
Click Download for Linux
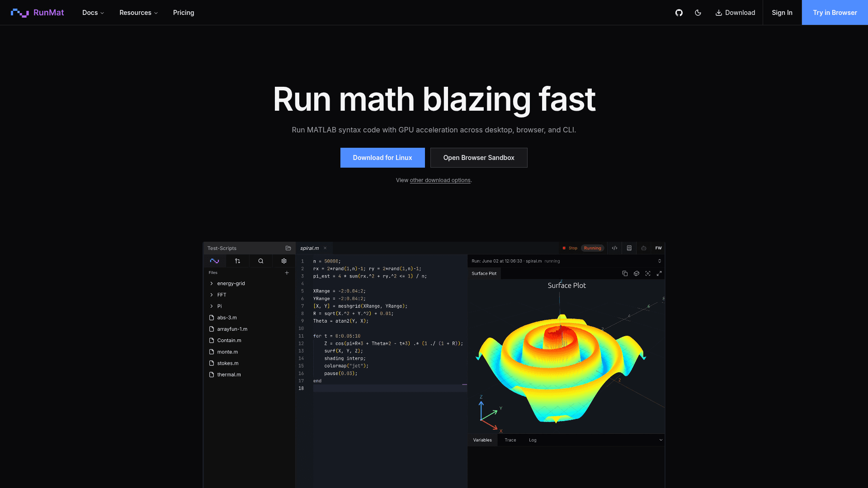(382, 158)
